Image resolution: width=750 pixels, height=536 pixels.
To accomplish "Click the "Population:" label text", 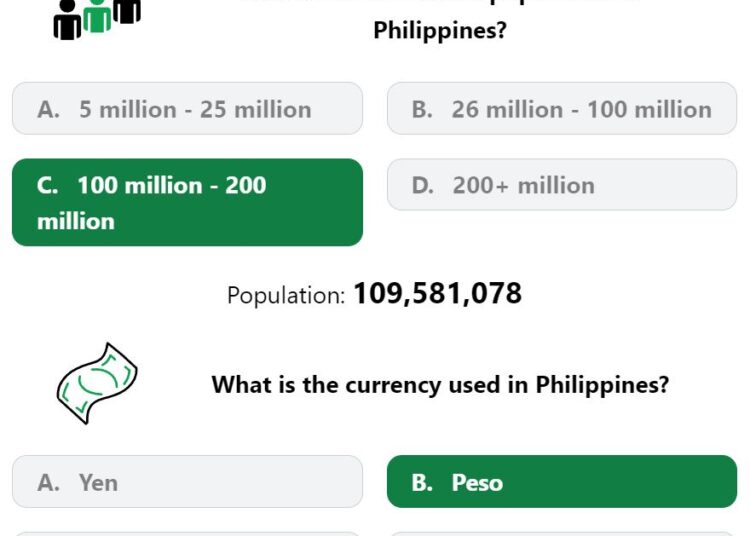I will pos(286,295).
